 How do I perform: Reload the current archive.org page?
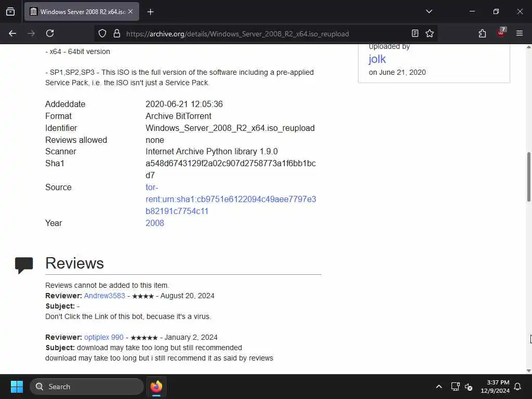[50, 34]
